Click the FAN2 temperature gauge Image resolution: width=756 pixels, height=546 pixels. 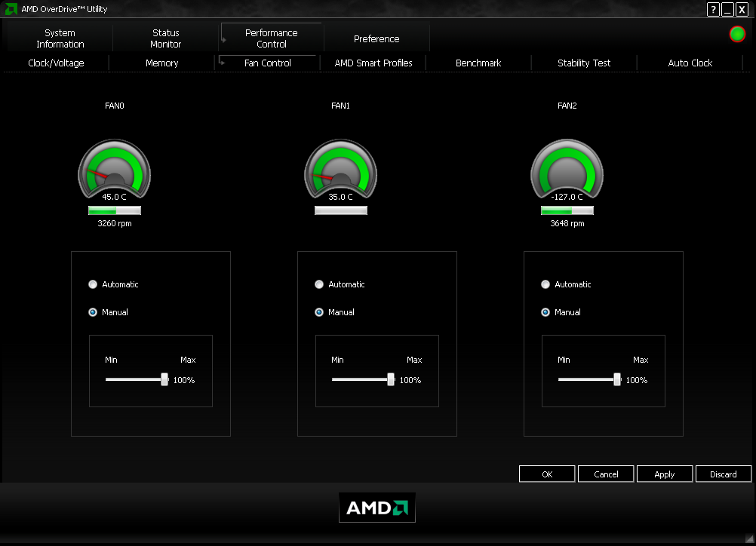tap(567, 169)
